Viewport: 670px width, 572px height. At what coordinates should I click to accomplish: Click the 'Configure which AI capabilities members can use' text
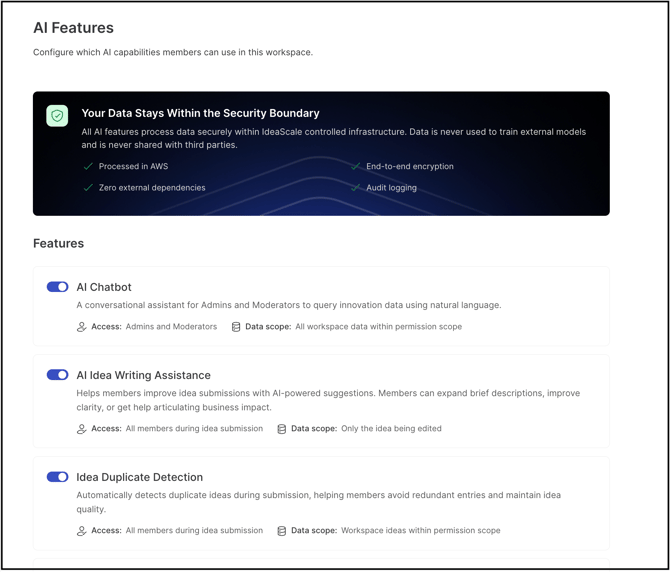click(x=173, y=53)
